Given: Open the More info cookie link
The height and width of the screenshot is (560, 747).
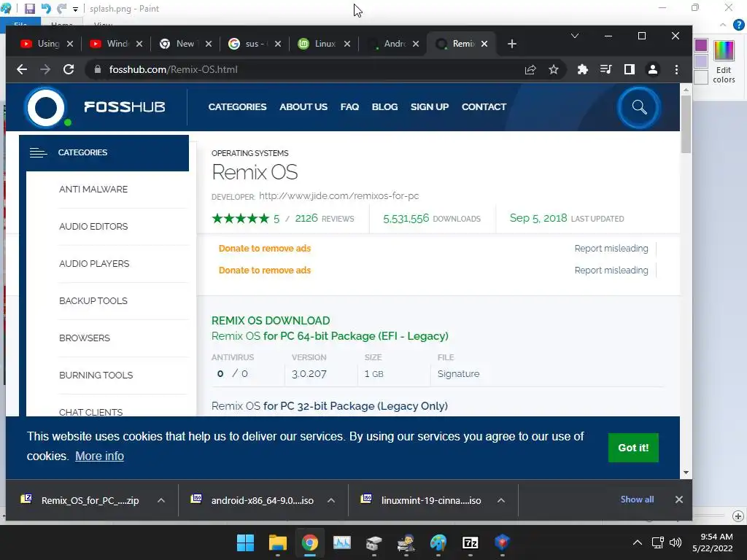Looking at the screenshot, I should pos(99,456).
